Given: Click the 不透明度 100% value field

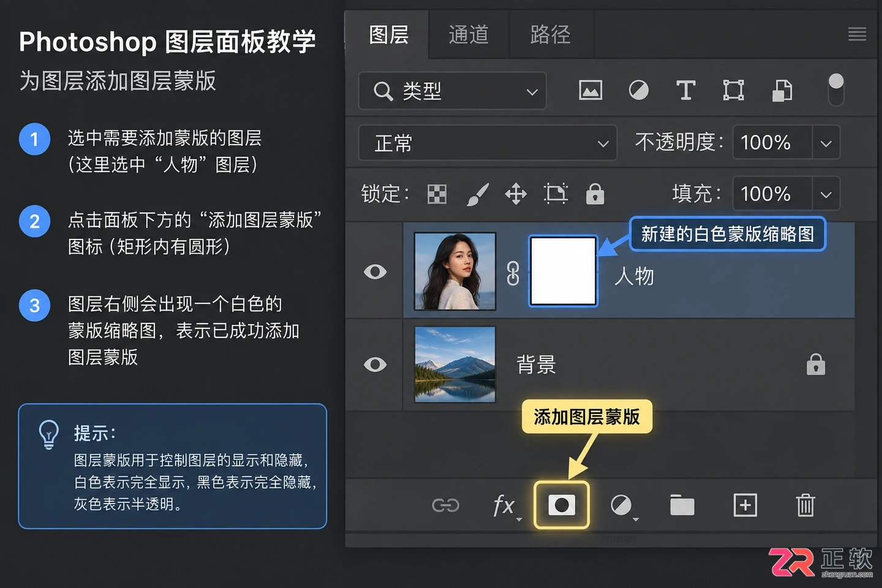Looking at the screenshot, I should [x=772, y=143].
